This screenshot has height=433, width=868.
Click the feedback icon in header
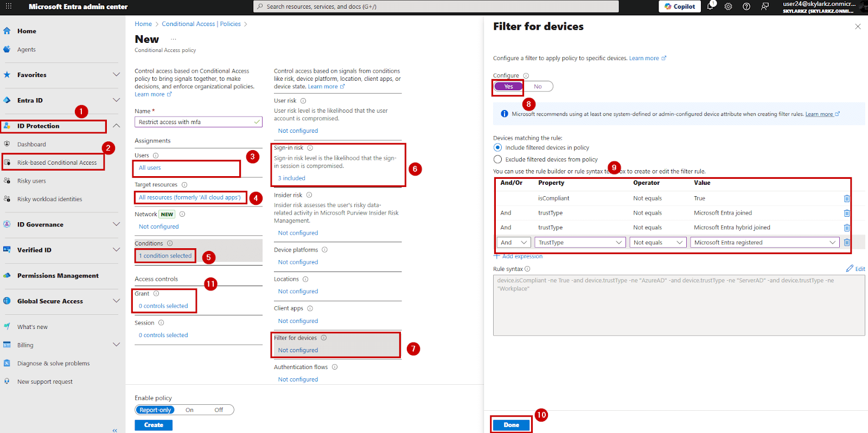[765, 7]
